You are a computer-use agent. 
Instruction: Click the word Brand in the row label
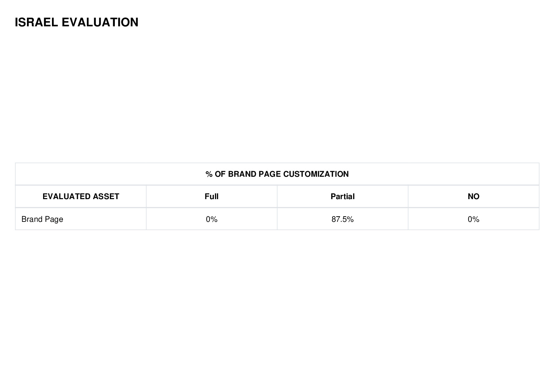[x=31, y=219]
